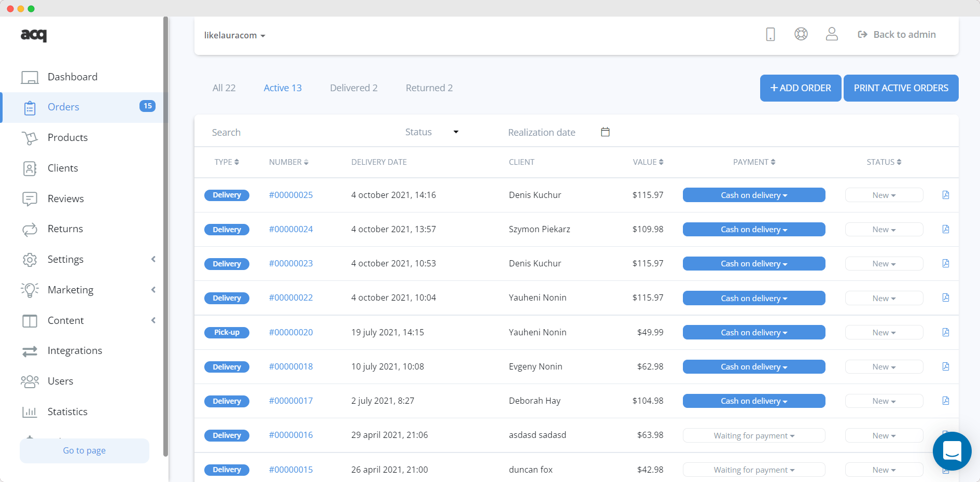The height and width of the screenshot is (482, 980).
Task: Open order number #00000018 link
Action: [x=291, y=366]
